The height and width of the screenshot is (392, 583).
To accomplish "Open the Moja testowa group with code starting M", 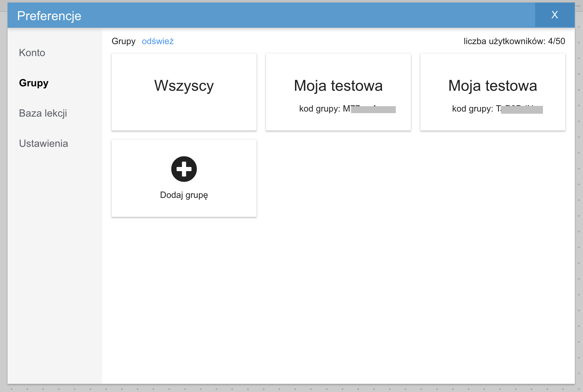I will tap(338, 92).
